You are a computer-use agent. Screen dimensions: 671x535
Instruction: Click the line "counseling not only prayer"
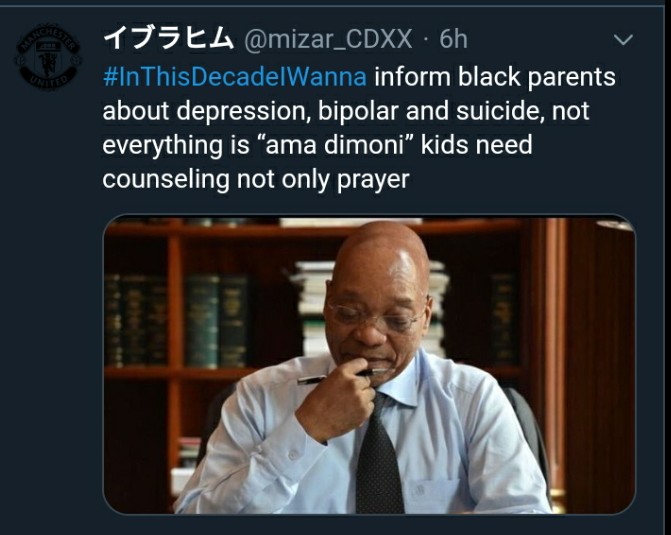coord(256,179)
